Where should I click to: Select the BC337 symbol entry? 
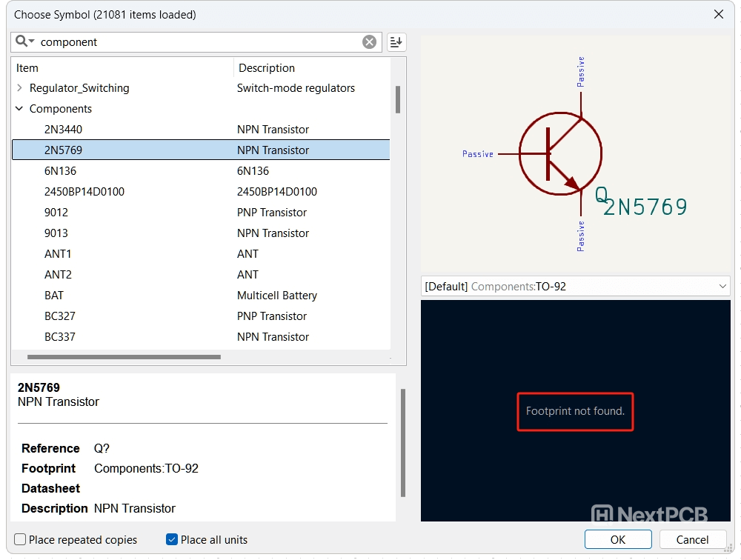point(60,337)
